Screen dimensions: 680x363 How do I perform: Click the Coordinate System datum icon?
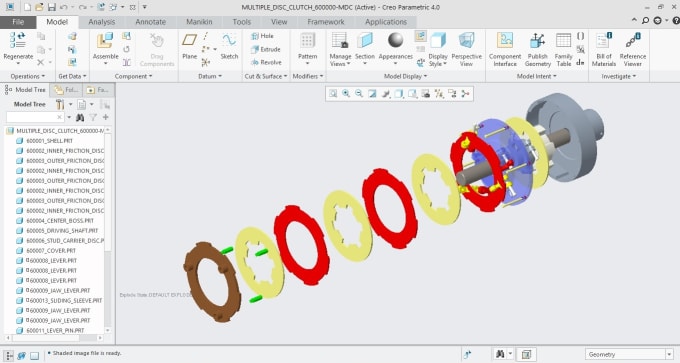[206, 62]
